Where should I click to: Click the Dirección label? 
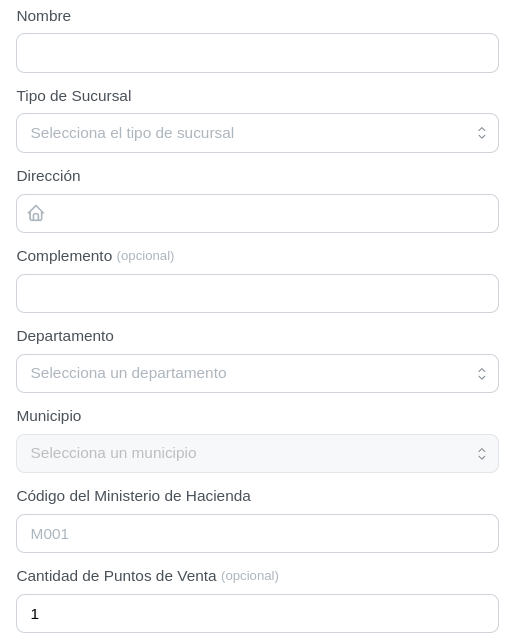(x=48, y=176)
